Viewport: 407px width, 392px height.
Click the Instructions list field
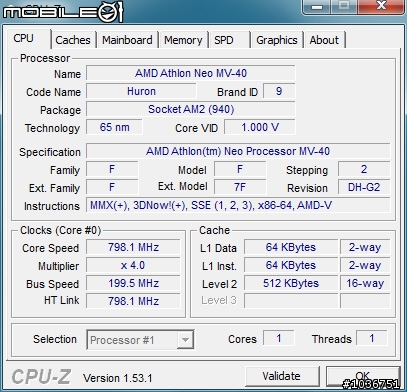pyautogui.click(x=238, y=205)
